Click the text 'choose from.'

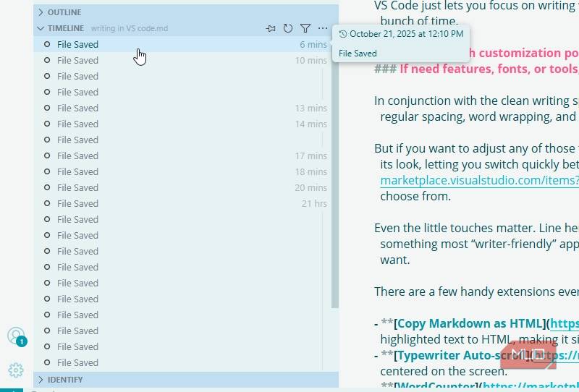(415, 196)
